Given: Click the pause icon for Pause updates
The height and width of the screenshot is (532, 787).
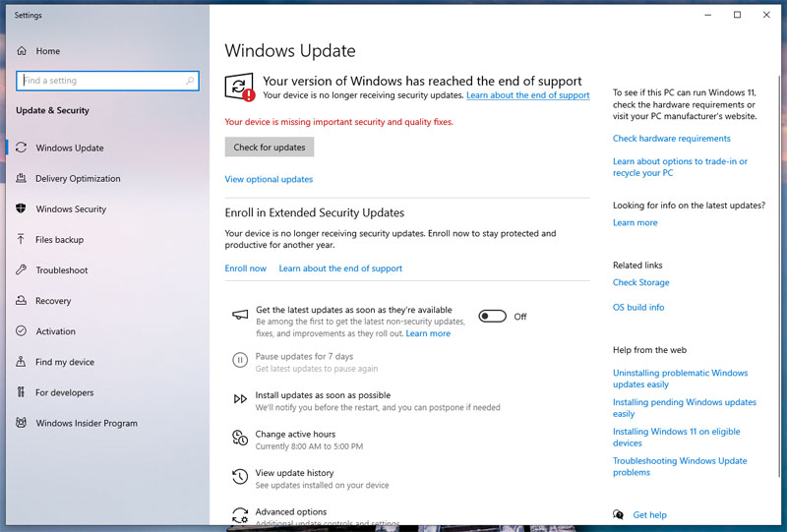Looking at the screenshot, I should pyautogui.click(x=240, y=360).
